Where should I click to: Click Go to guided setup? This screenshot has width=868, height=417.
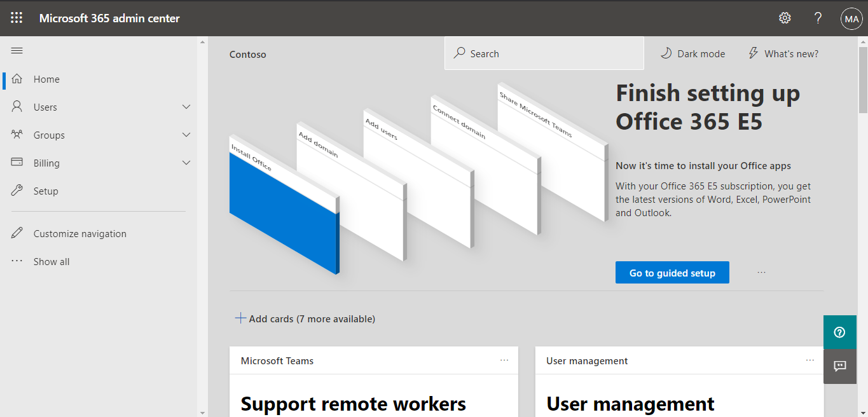[x=672, y=272]
